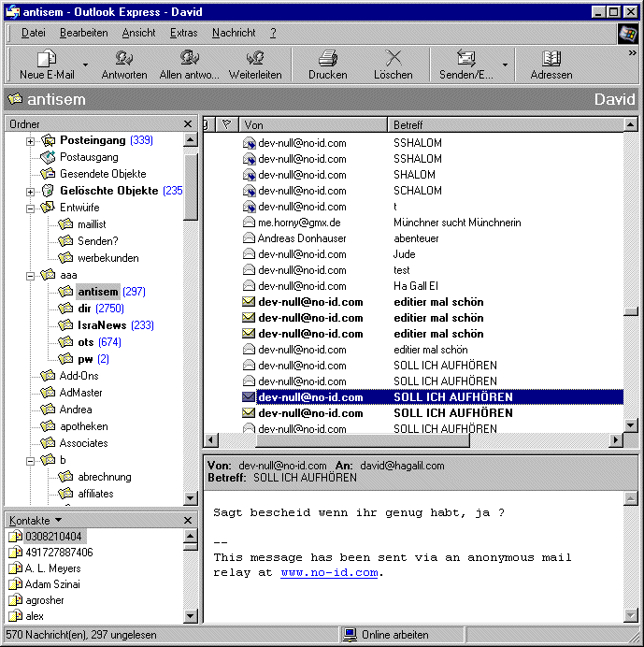Open the Extras menu
The image size is (644, 647).
click(183, 33)
